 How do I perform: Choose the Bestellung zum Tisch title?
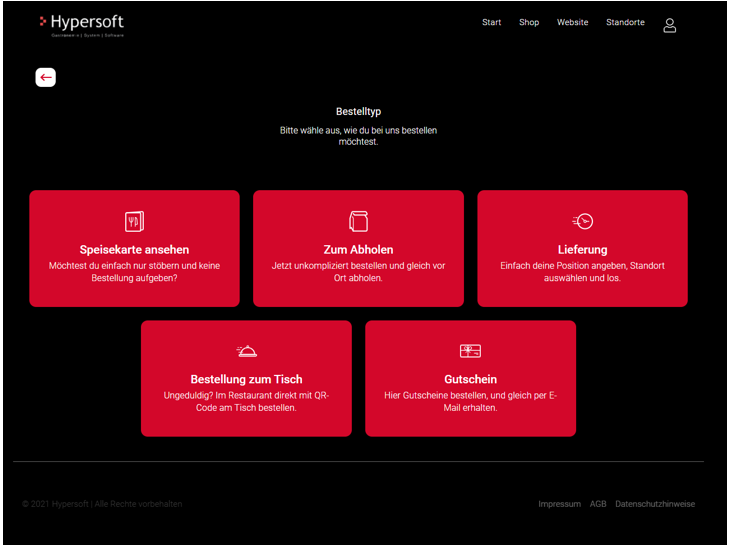(x=246, y=380)
